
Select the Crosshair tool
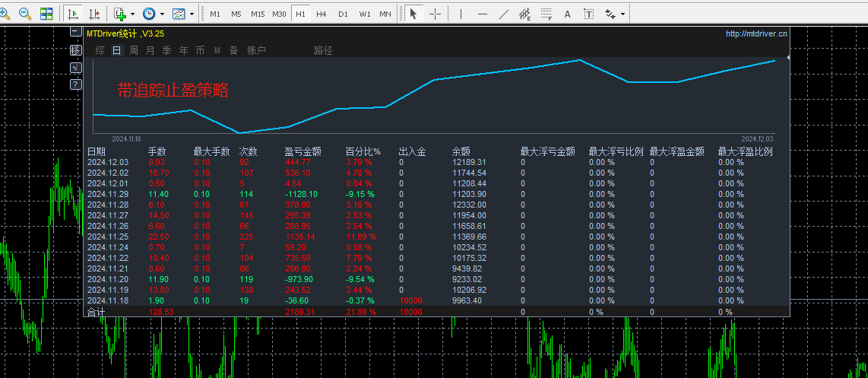[x=435, y=14]
